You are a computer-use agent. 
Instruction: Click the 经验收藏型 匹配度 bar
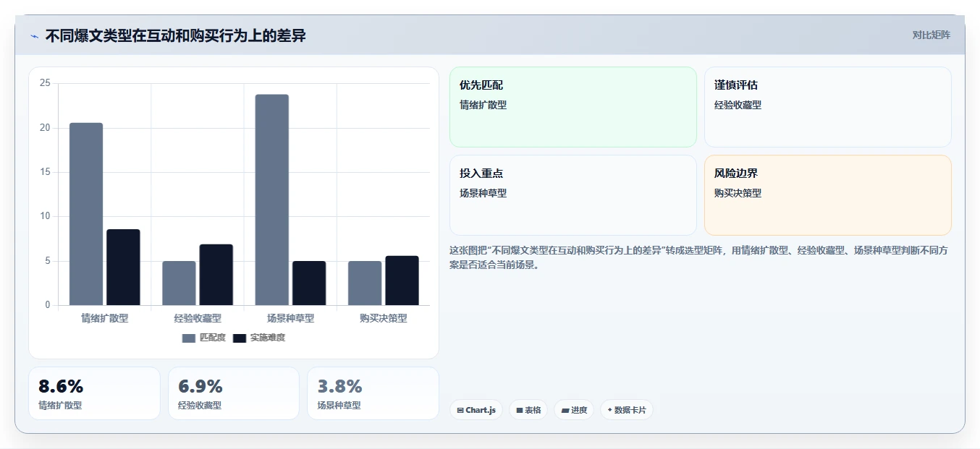coord(179,283)
